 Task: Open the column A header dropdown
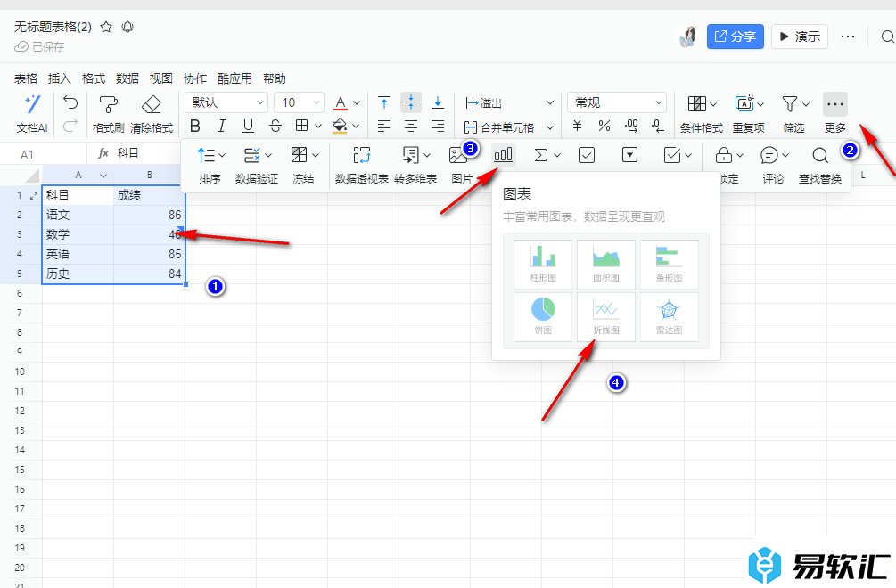103,176
